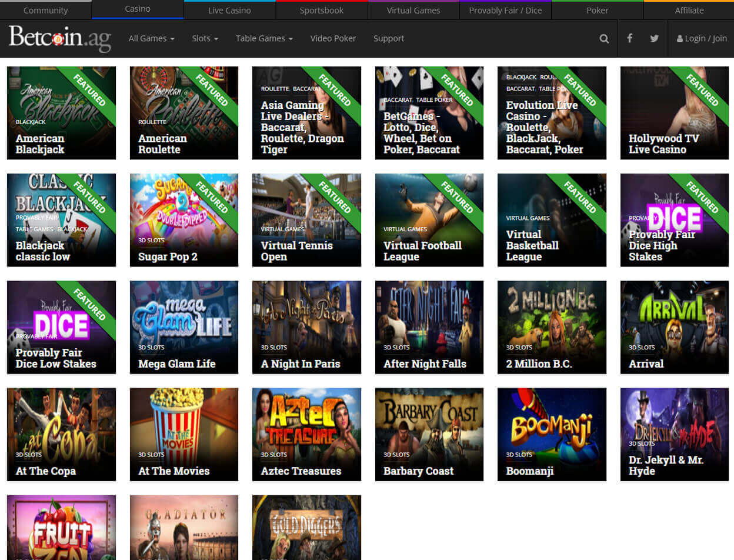Open the Sportsbook tab
734x560 pixels.
click(322, 10)
